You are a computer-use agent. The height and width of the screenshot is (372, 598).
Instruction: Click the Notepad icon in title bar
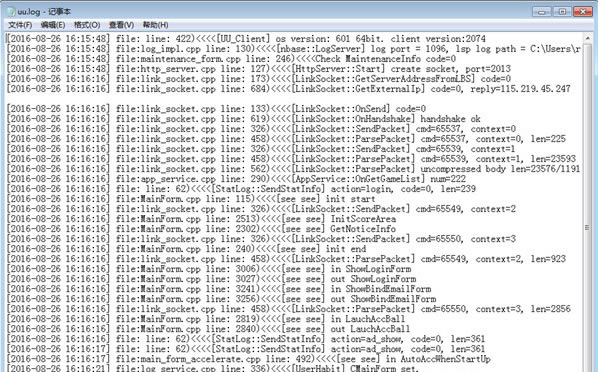11,11
